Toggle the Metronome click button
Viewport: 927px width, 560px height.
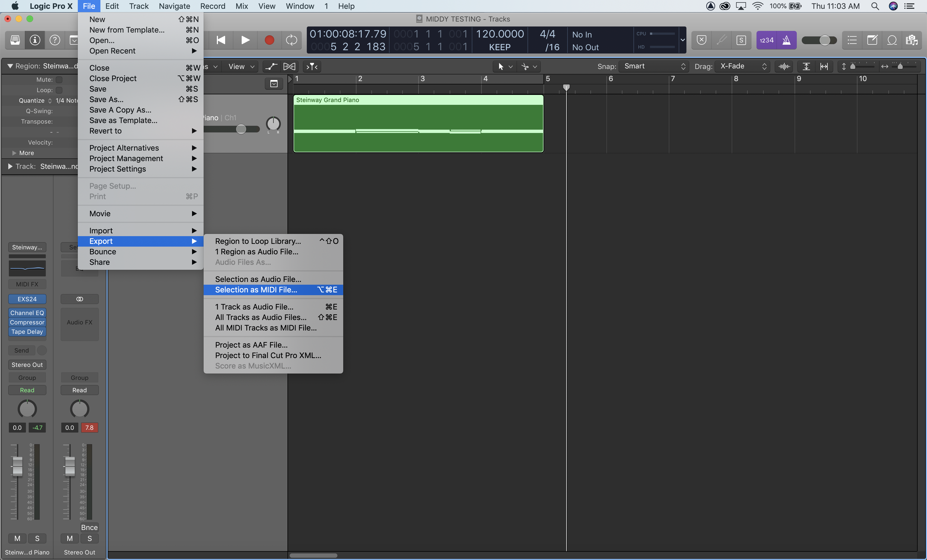pyautogui.click(x=786, y=40)
